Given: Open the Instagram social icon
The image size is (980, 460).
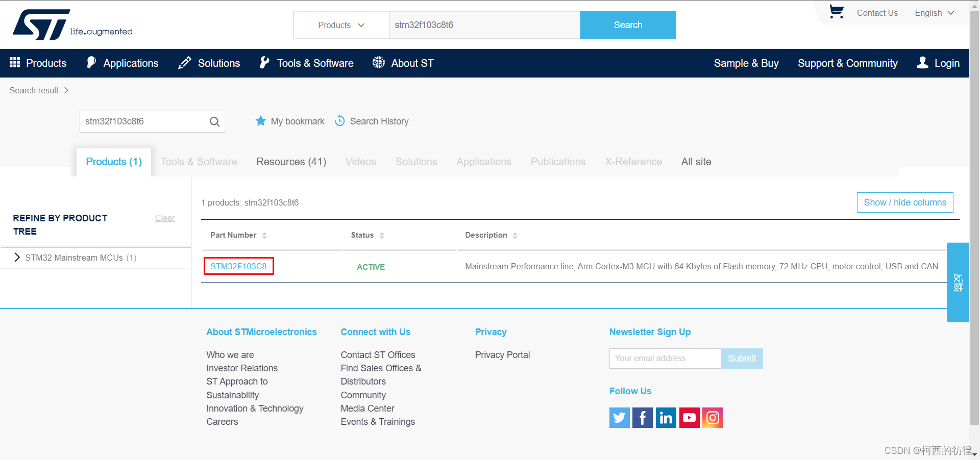Looking at the screenshot, I should [x=712, y=418].
